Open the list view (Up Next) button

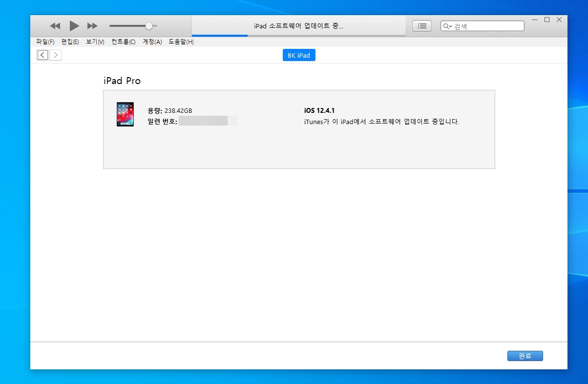422,26
